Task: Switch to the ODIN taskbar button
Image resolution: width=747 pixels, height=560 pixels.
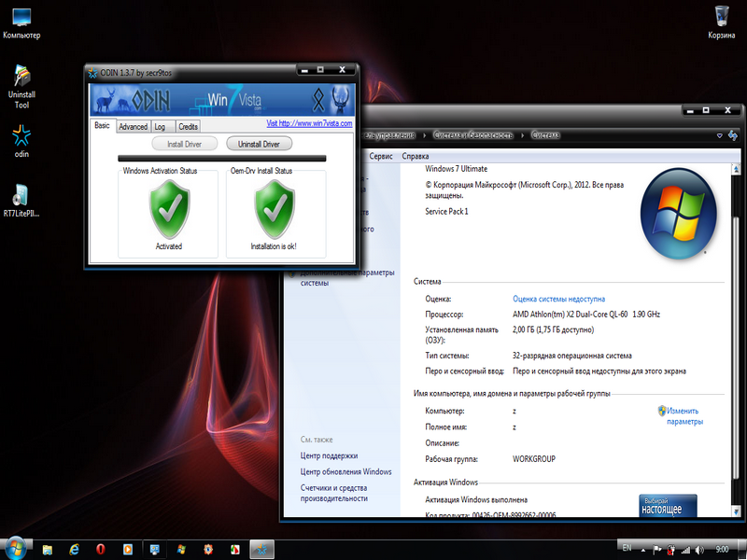Action: click(x=261, y=550)
